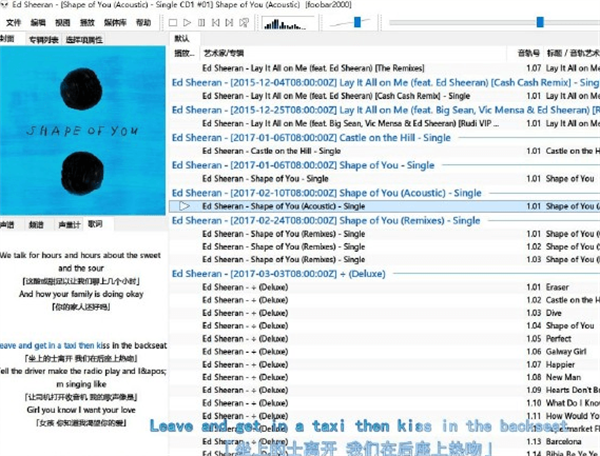Open the 文件 menu
Viewport: 600px width, 456px height.
(x=14, y=22)
